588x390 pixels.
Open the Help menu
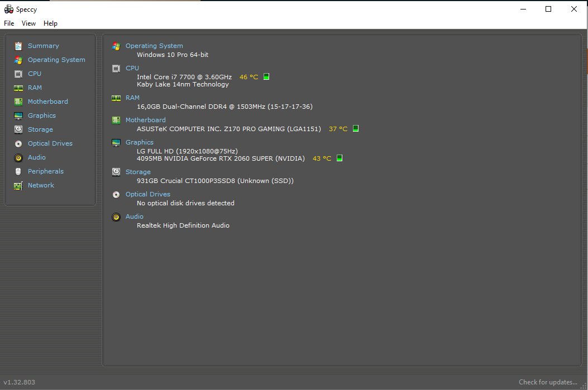50,23
